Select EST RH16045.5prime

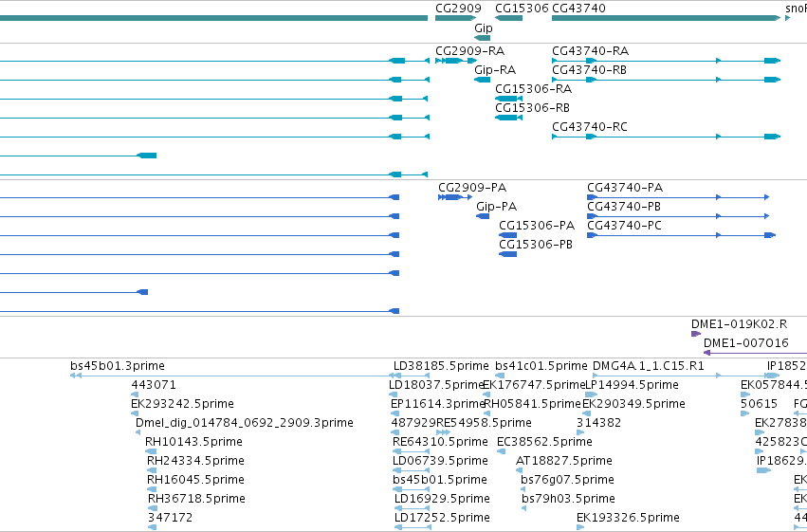(195, 480)
